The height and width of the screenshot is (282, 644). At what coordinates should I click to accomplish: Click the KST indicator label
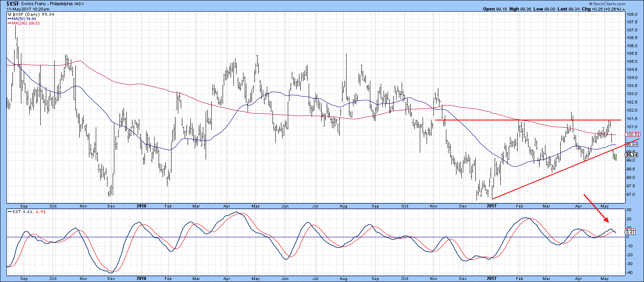click(x=15, y=211)
